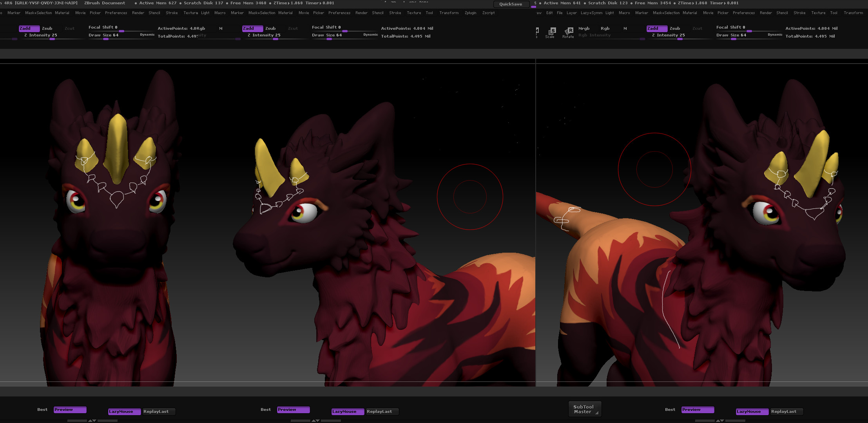
Task: Select Best render in the SubTool Master window
Action: coord(670,410)
